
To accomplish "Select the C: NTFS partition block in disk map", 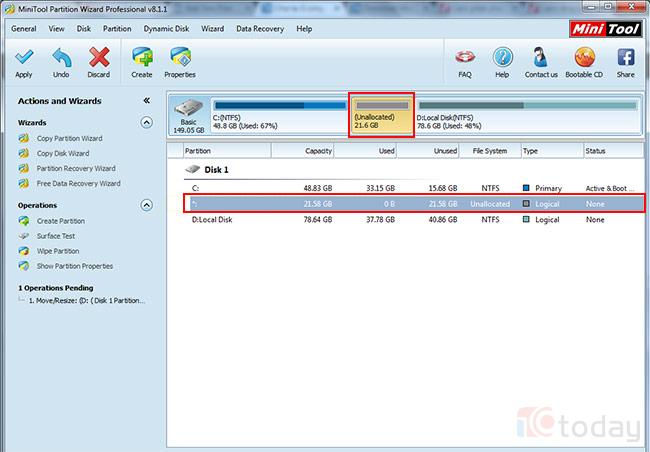I will [x=280, y=115].
